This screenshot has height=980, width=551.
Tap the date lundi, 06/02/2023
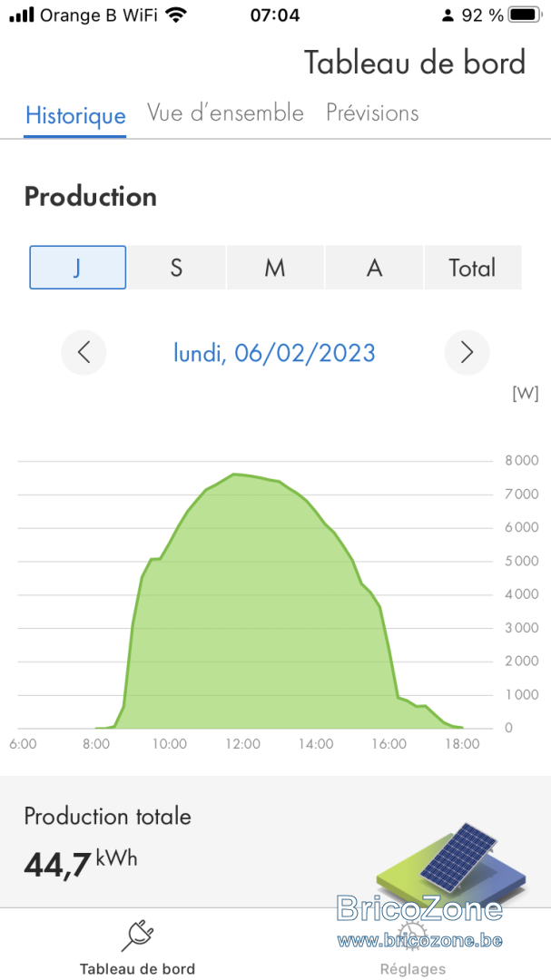274,352
